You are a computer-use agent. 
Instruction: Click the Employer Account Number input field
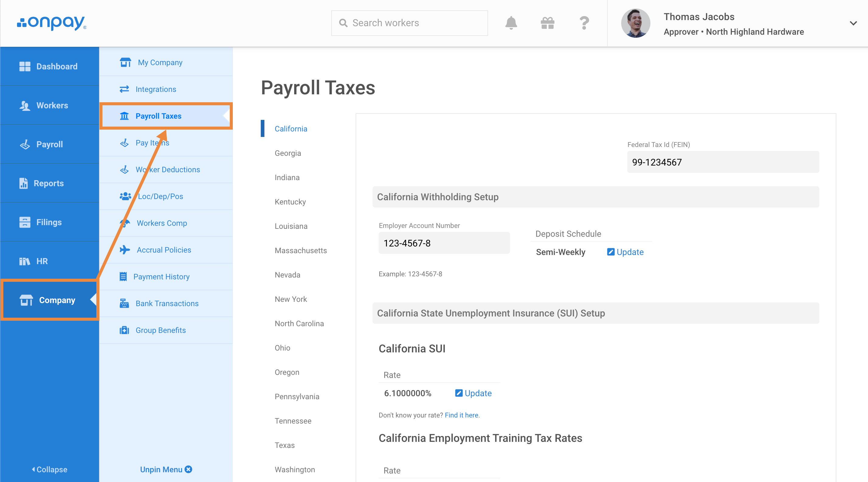tap(444, 243)
